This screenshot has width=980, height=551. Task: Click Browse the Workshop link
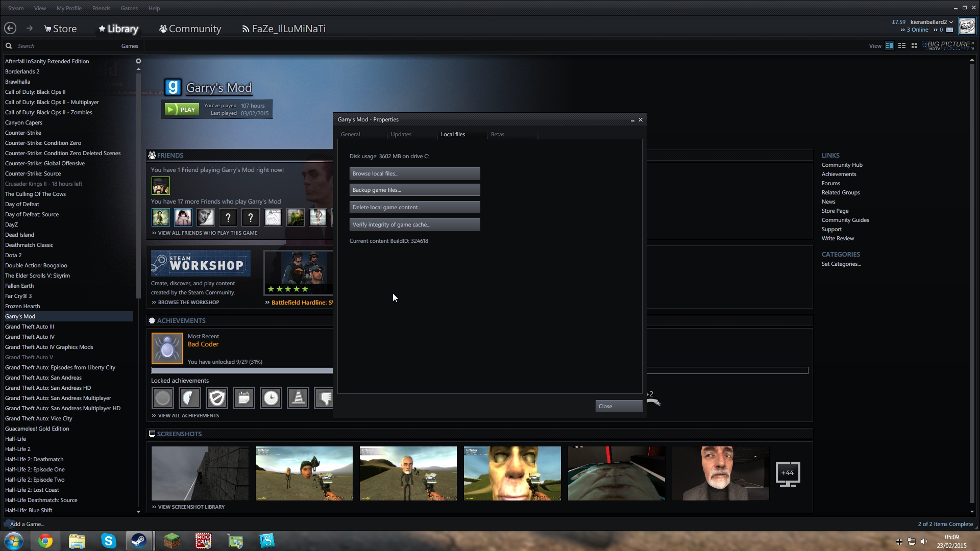click(188, 302)
